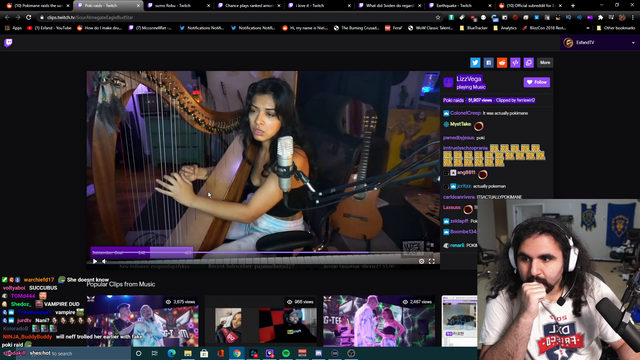This screenshot has width=640, height=360.
Task: Reload the current page
Action: click(x=29, y=18)
